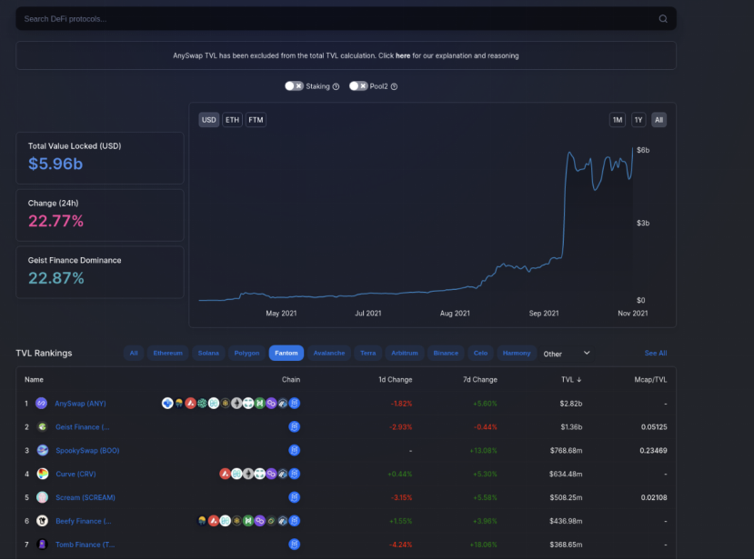The image size is (754, 560).
Task: Click the Beefy Finance cow logo
Action: pos(43,521)
